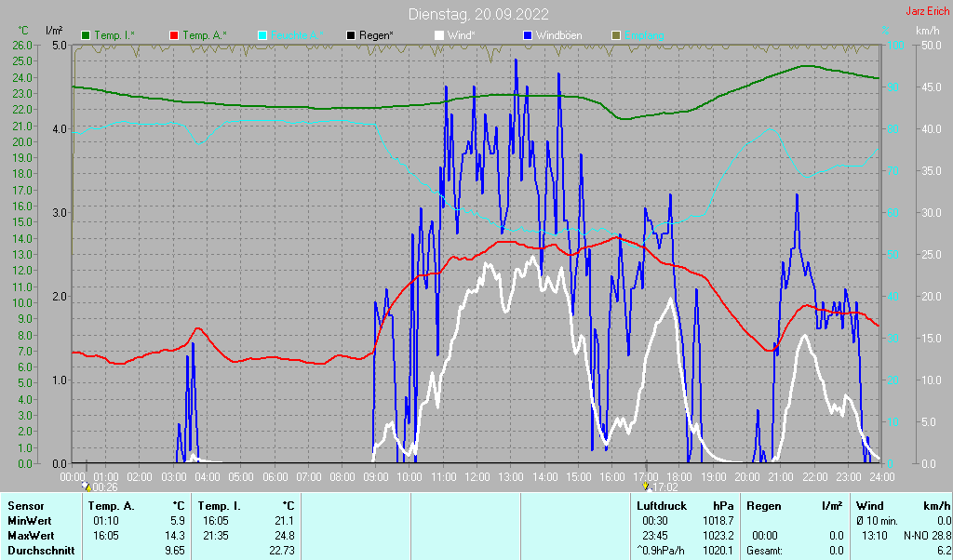953x560 pixels.
Task: Click the Jarz Erich author label
Action: tap(928, 11)
